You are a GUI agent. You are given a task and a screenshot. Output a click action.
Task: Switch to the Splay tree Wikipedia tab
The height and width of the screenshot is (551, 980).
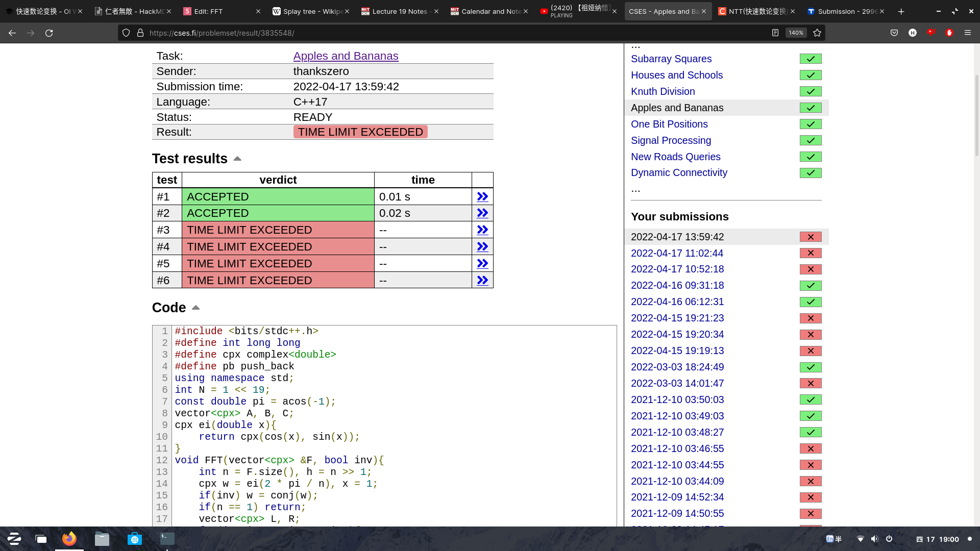(308, 11)
